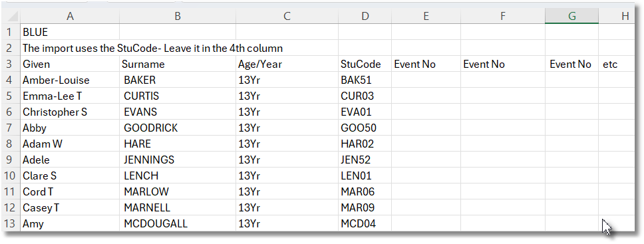Select the MCDOUGALL surname cell
This screenshot has height=244, width=644.
click(178, 223)
